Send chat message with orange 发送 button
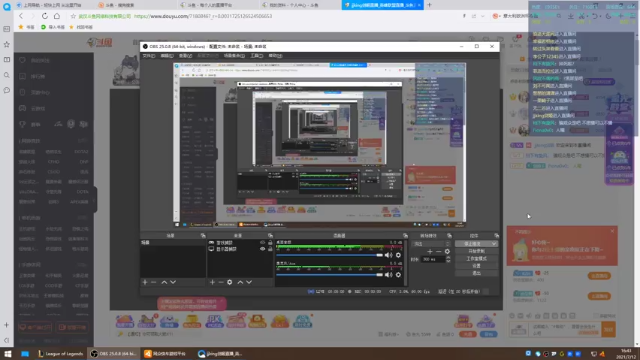 click(609, 329)
